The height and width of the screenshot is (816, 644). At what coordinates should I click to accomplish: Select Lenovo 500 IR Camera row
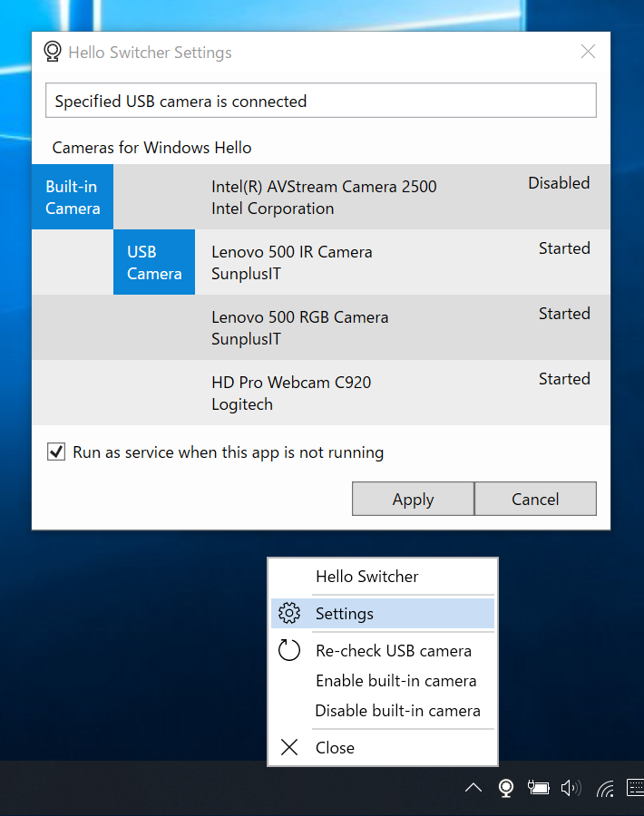pos(321,262)
